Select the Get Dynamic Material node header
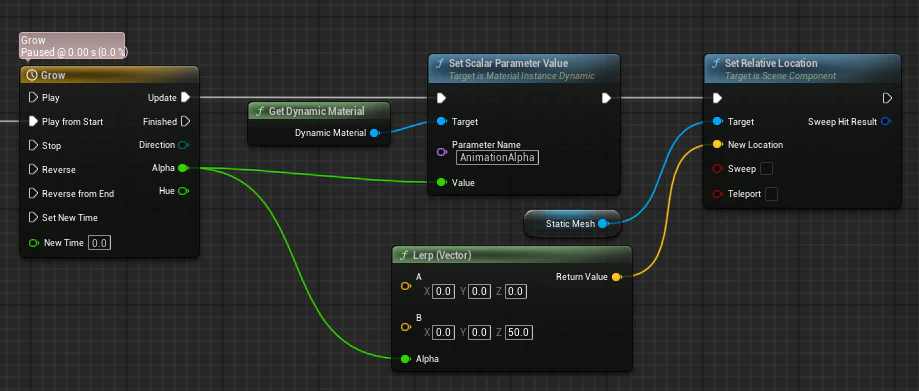The image size is (919, 391). click(x=319, y=111)
